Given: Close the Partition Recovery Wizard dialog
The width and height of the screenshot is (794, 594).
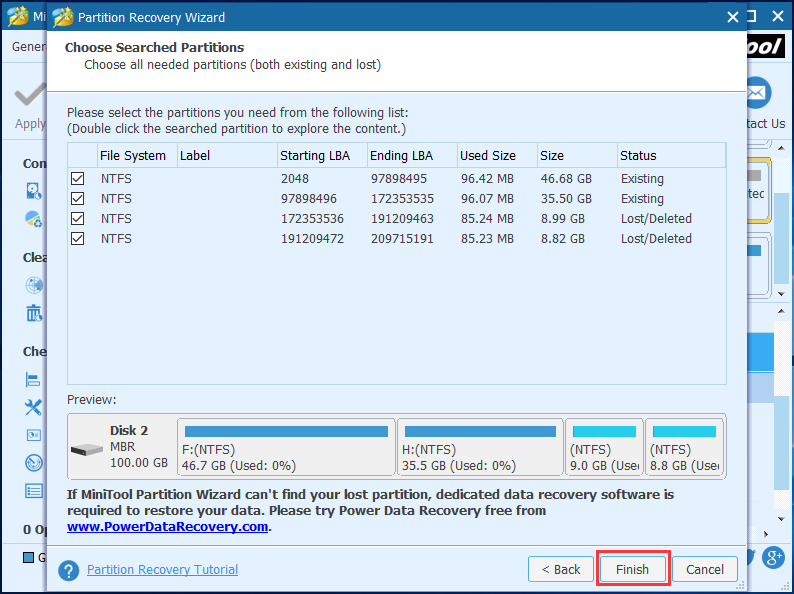Looking at the screenshot, I should click(x=732, y=17).
